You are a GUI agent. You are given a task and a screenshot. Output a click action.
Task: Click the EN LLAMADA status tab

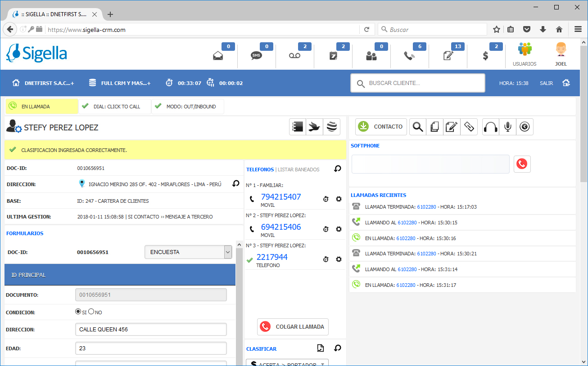point(42,107)
